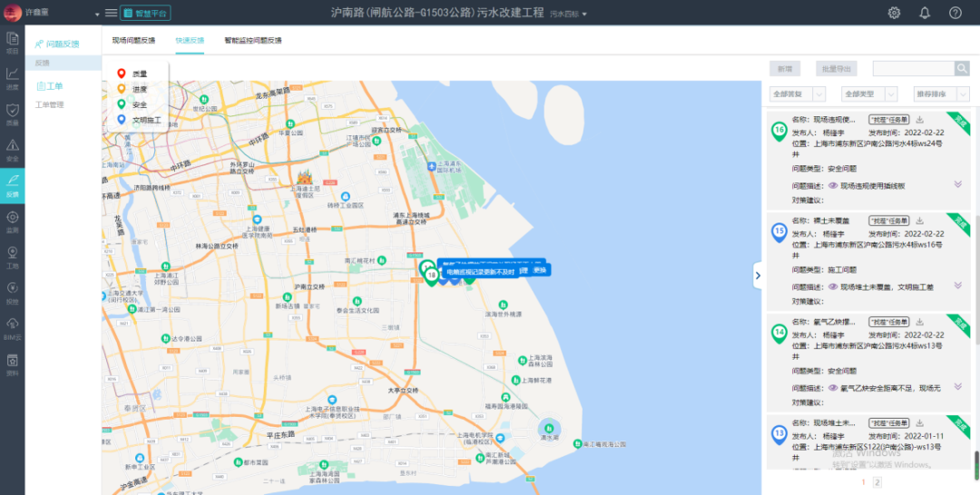View eye icon for 现场堆土未覆盖 description
The height and width of the screenshot is (495, 980).
[832, 286]
